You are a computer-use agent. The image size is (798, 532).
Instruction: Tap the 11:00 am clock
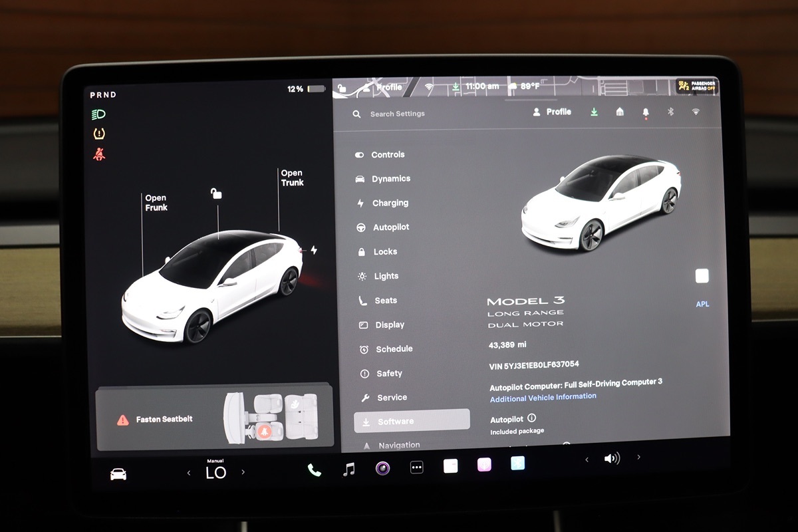pyautogui.click(x=482, y=86)
